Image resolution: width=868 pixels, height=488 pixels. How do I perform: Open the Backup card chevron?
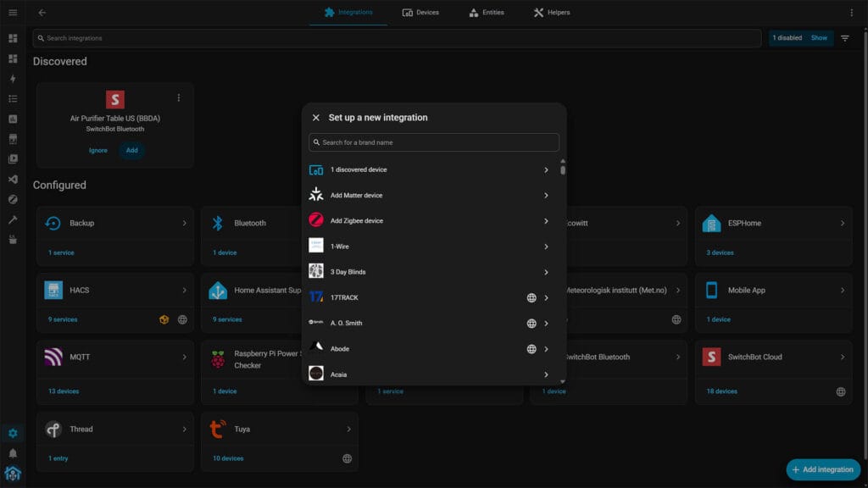pyautogui.click(x=184, y=223)
